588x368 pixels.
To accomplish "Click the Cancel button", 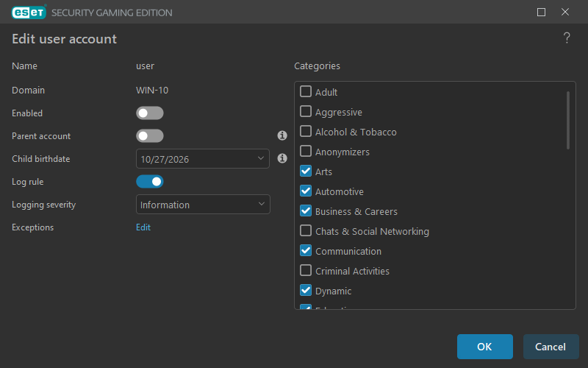I will pyautogui.click(x=551, y=347).
